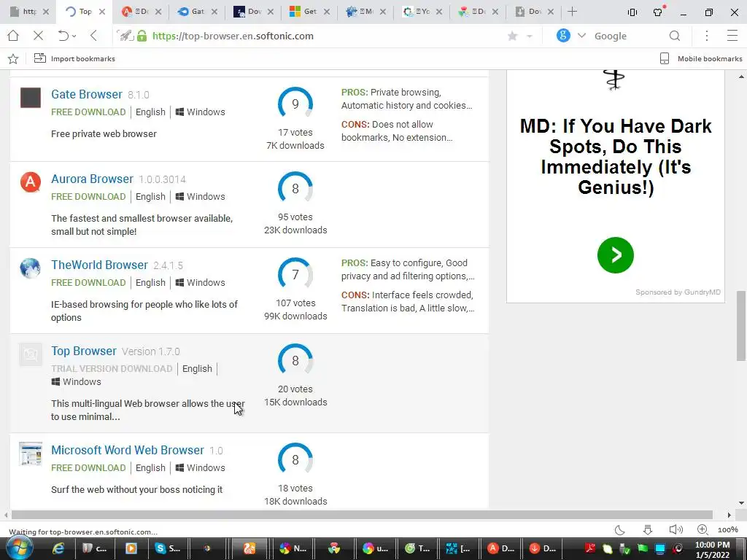
Task: Open the TheWorld Browser link
Action: [x=99, y=265]
